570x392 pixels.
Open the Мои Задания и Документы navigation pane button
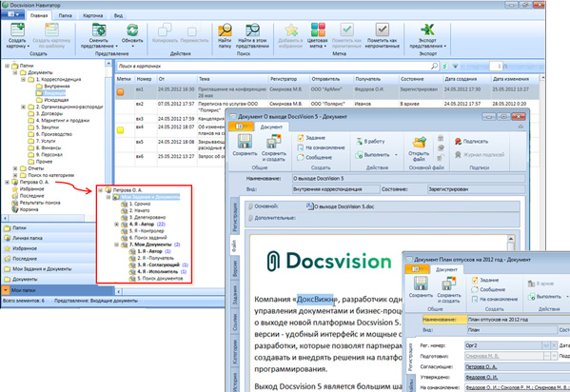point(48,269)
